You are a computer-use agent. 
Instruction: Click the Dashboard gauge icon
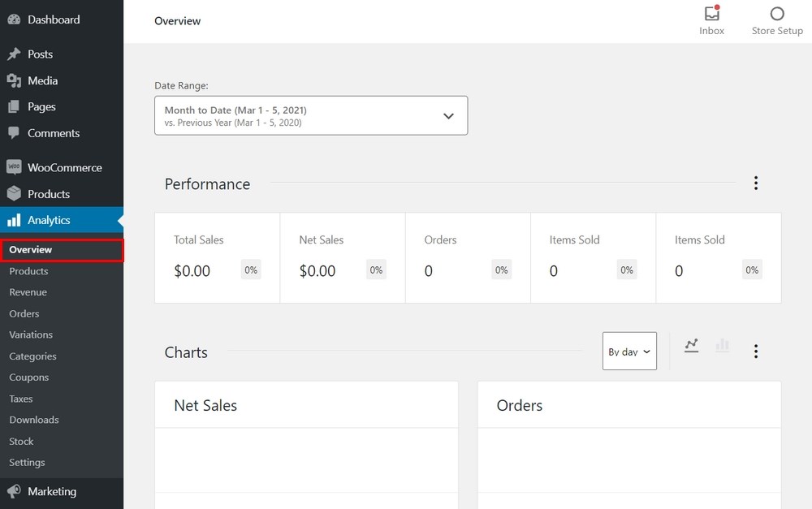pos(14,19)
